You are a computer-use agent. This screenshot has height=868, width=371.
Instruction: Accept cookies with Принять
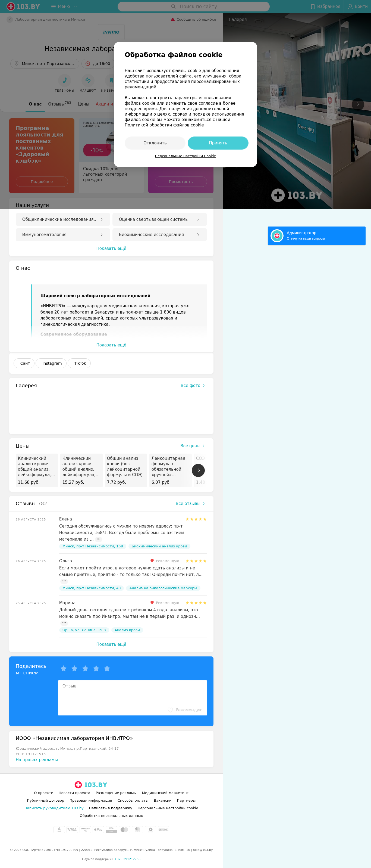coord(218,143)
